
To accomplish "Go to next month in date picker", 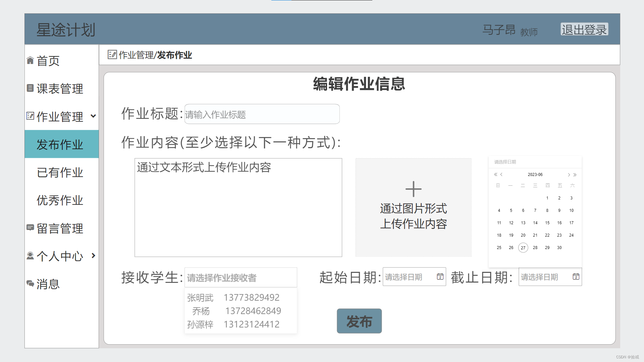I will [x=569, y=175].
